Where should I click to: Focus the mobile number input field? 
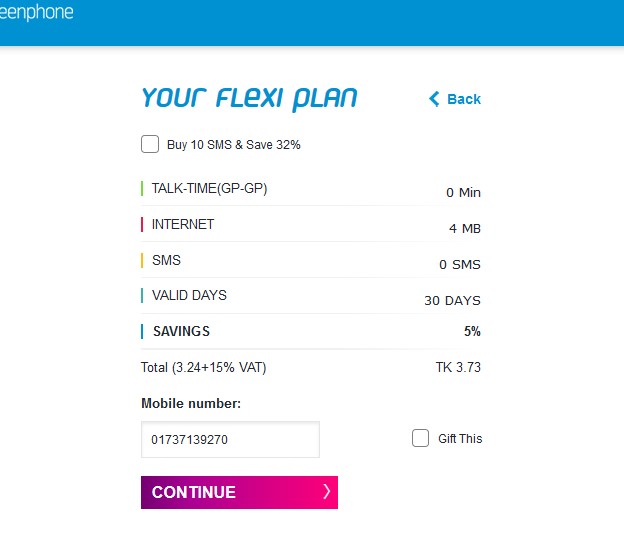tap(230, 439)
